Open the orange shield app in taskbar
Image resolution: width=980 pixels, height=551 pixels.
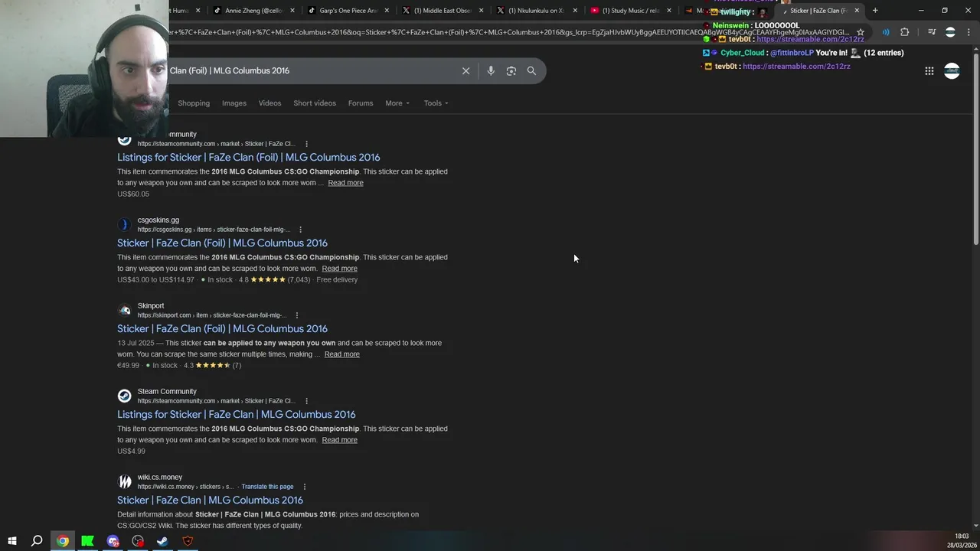[x=188, y=541]
